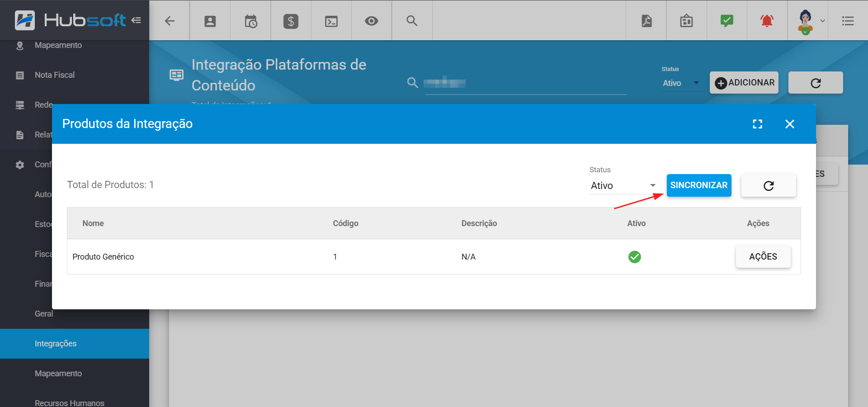
Task: Click AÇÕES button for Produto Genérico
Action: point(763,257)
